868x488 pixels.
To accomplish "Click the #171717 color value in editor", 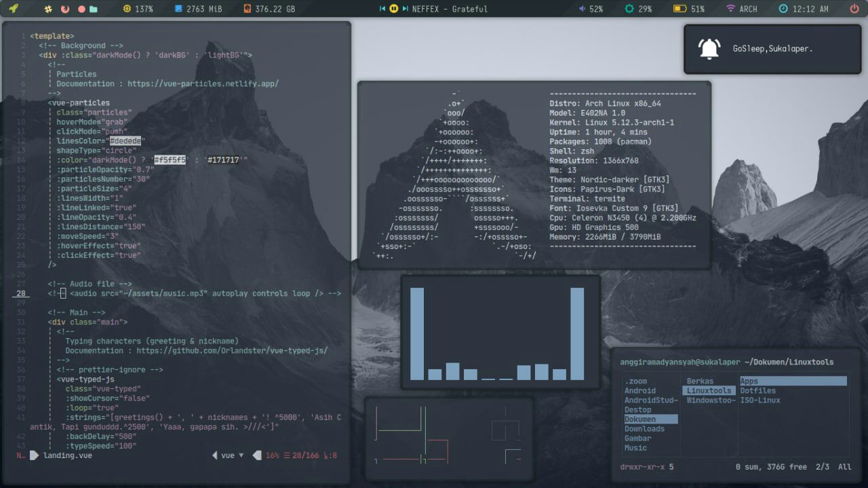I will pos(224,160).
